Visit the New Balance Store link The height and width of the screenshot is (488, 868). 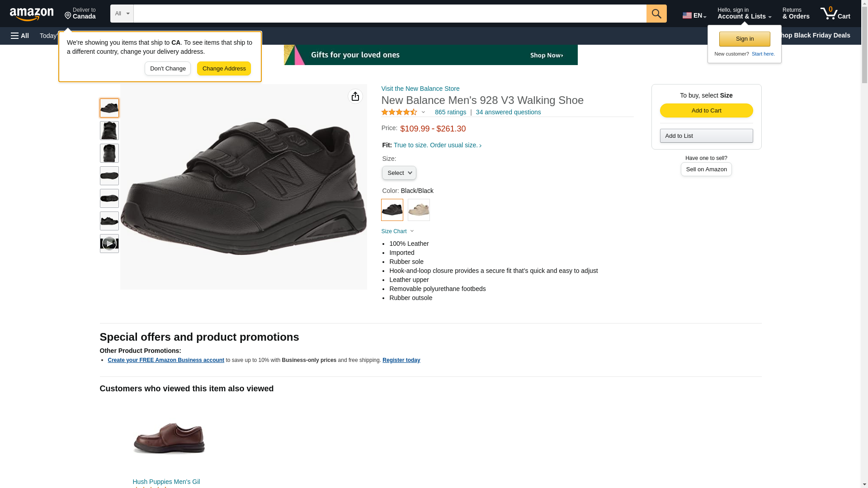point(420,89)
